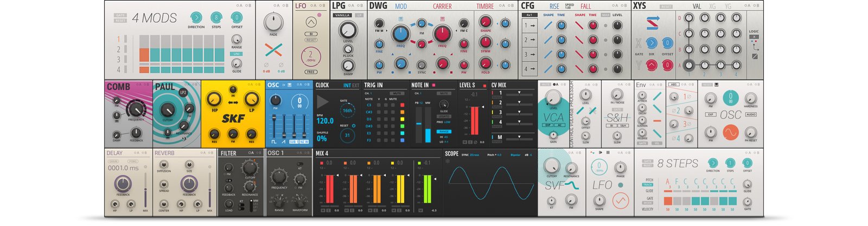Click the orange sine wave OSC icon
The width and height of the screenshot is (868, 226).
pos(730,132)
